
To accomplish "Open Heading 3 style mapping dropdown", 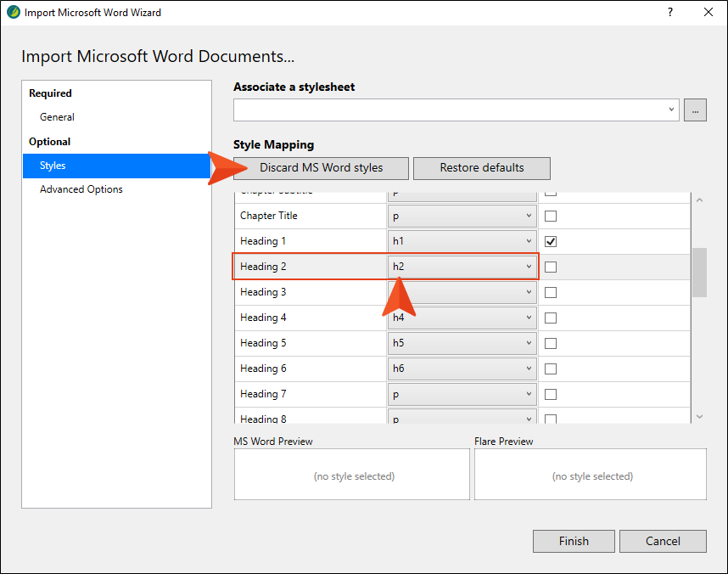I will 462,292.
